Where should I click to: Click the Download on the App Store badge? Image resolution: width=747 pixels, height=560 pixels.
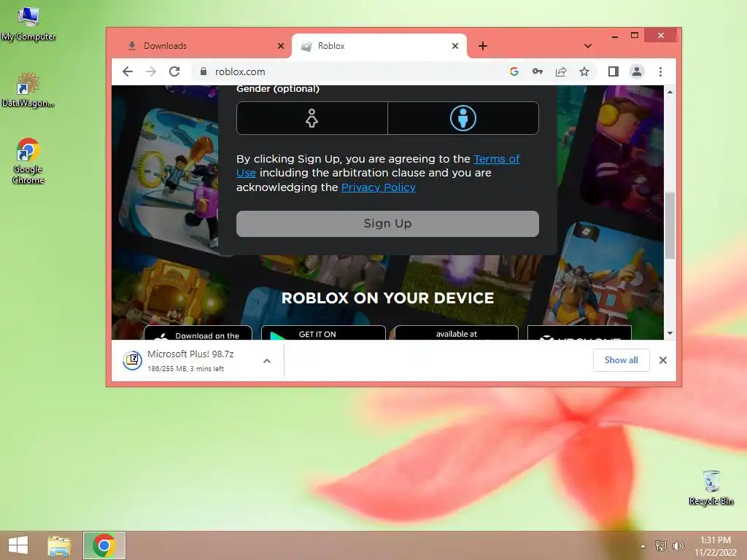pos(198,332)
